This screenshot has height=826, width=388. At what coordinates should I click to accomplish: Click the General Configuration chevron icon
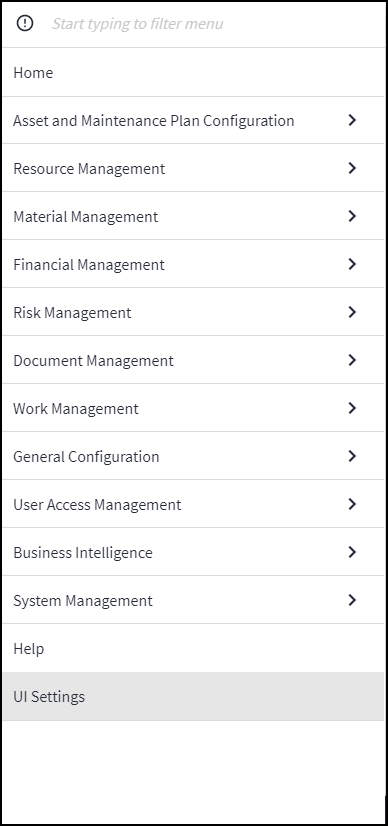pos(352,456)
